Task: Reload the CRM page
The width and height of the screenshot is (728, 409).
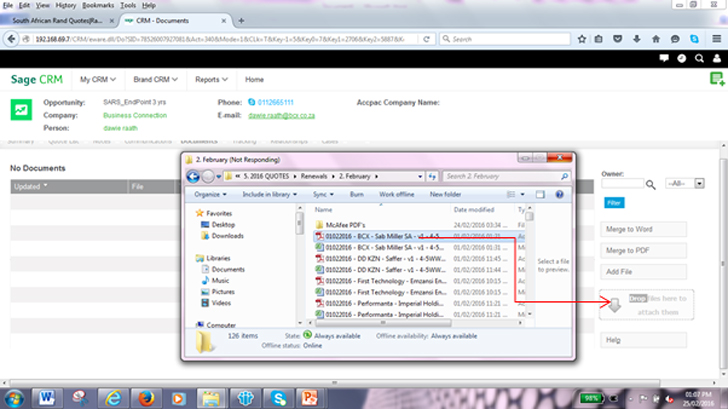Action: pos(426,39)
